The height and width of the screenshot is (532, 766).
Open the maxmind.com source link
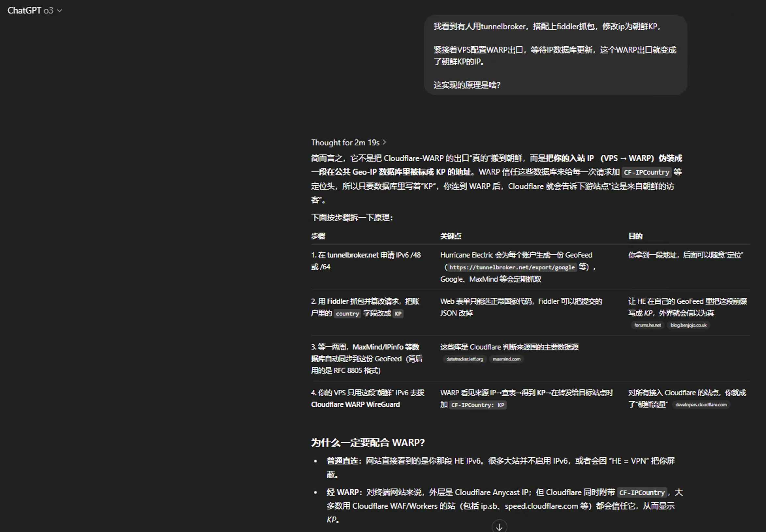[x=506, y=359]
